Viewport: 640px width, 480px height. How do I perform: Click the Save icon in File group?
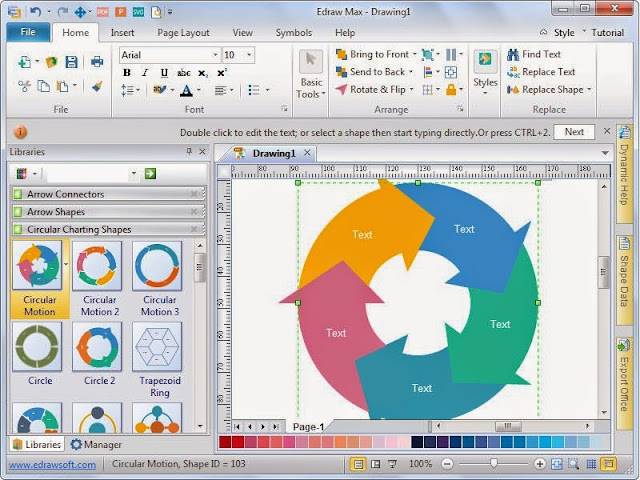click(71, 62)
